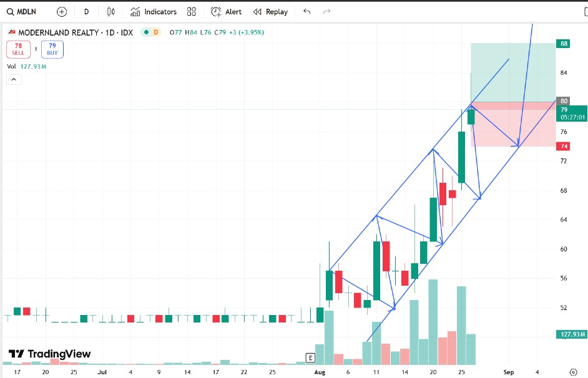The image size is (588, 378).
Task: Open candlestick chart style selector
Action: 110,12
